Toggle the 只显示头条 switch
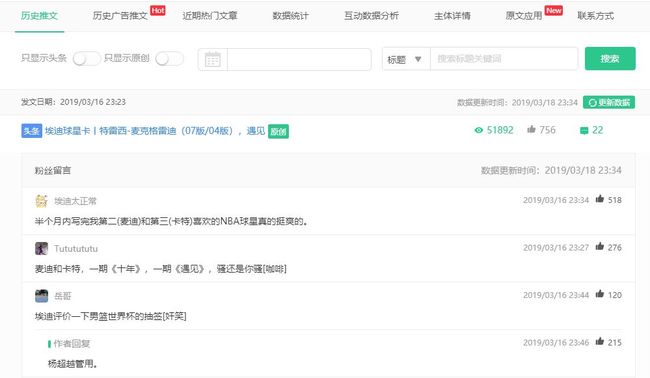This screenshot has height=378, width=650. 86,58
